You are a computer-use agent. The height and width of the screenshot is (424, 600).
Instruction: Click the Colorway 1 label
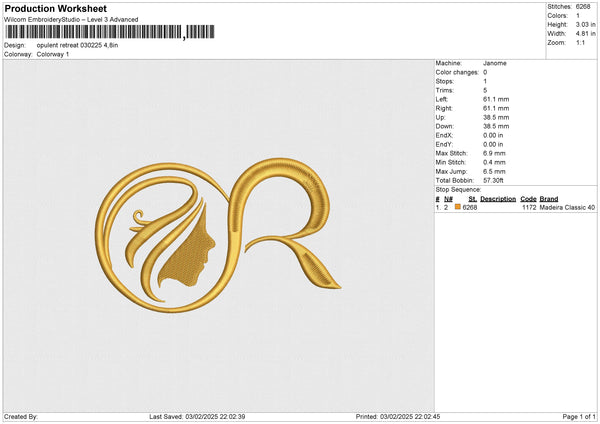[53, 54]
